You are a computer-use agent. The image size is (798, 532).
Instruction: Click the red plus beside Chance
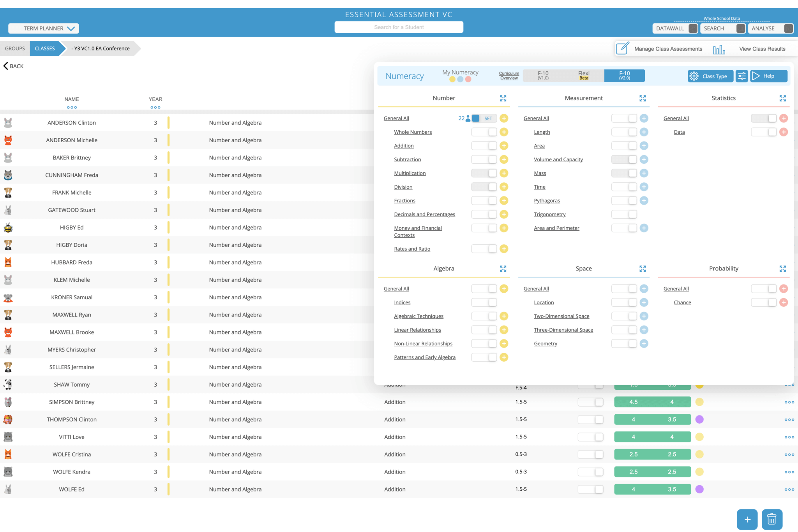[x=784, y=302]
